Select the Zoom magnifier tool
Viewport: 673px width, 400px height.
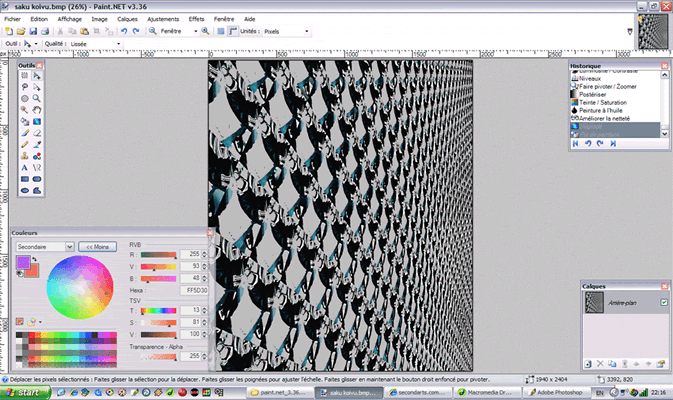[x=36, y=98]
